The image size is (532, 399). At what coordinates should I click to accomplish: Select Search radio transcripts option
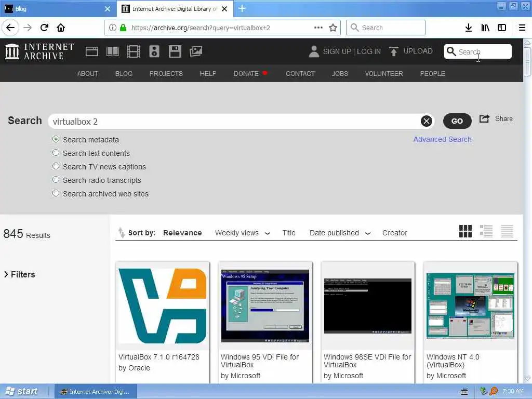coord(56,180)
